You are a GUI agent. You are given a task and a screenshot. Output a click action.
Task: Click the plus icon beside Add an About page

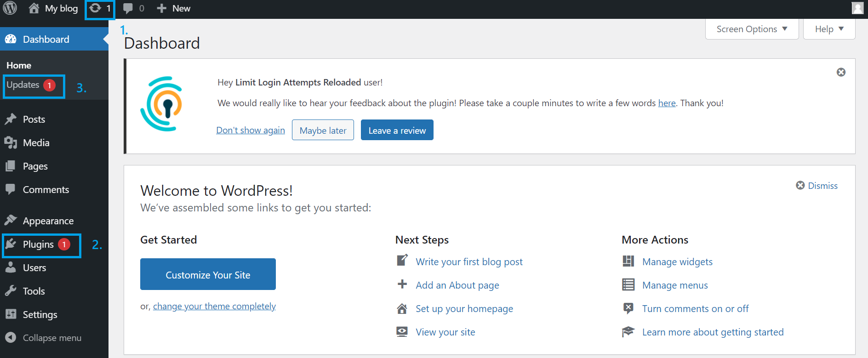pyautogui.click(x=402, y=284)
